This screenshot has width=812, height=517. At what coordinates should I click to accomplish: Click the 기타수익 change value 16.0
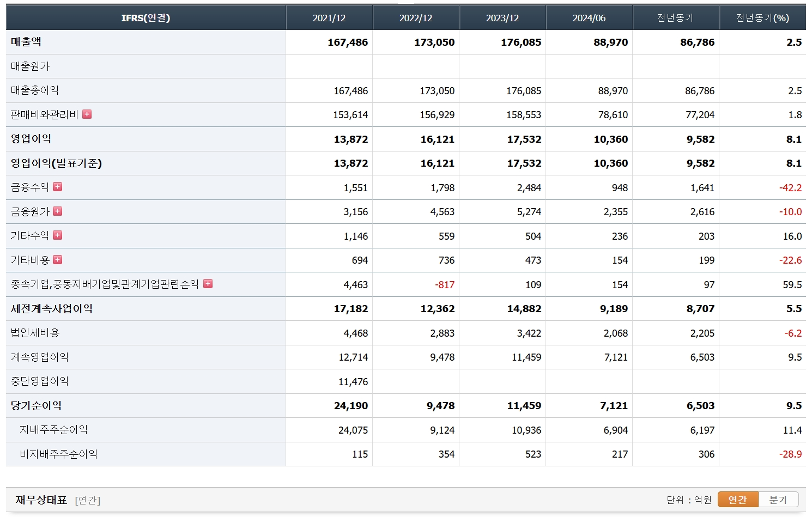tap(792, 236)
